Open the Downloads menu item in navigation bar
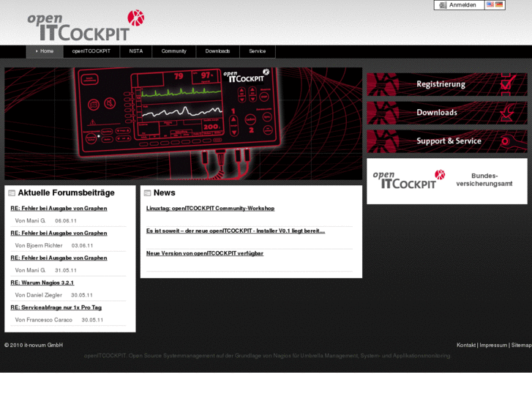Image resolution: width=532 pixels, height=399 pixels. click(217, 51)
